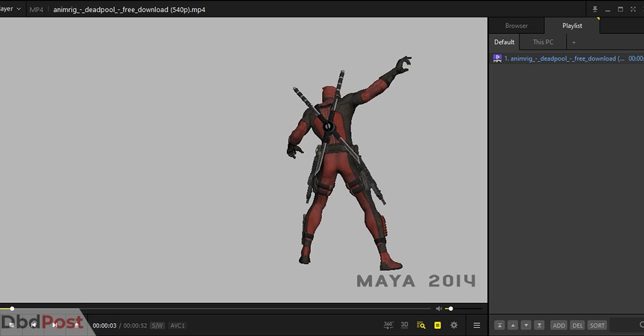Screen dimensions: 644x336
Task: Focus the playlist search field
Action: click(x=627, y=325)
